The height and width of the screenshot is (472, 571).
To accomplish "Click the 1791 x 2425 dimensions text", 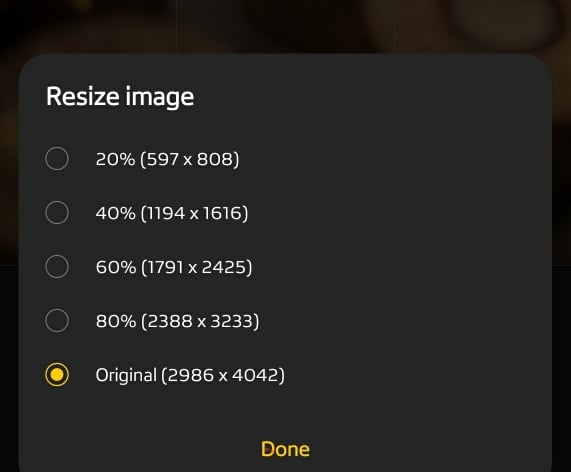I will pyautogui.click(x=196, y=267).
